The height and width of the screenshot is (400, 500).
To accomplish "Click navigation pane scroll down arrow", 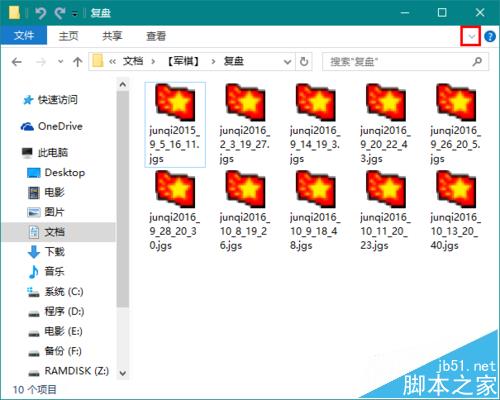I will (123, 373).
